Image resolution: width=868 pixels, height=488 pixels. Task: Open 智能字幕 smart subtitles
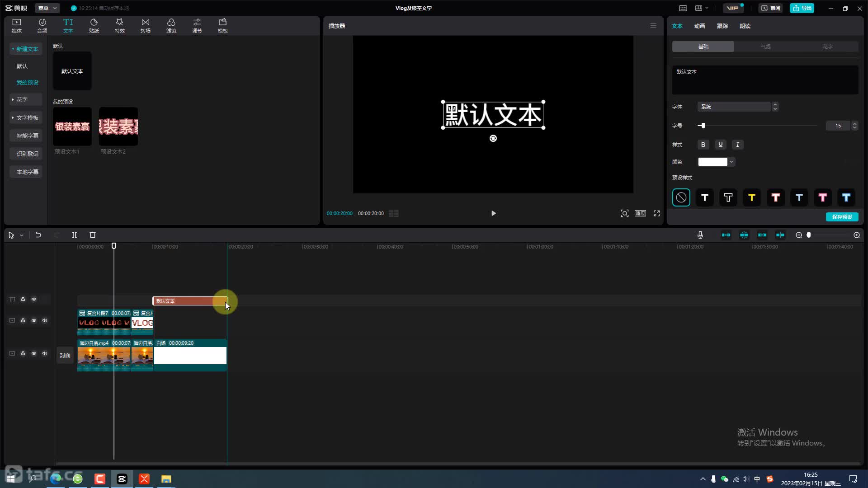[26, 136]
